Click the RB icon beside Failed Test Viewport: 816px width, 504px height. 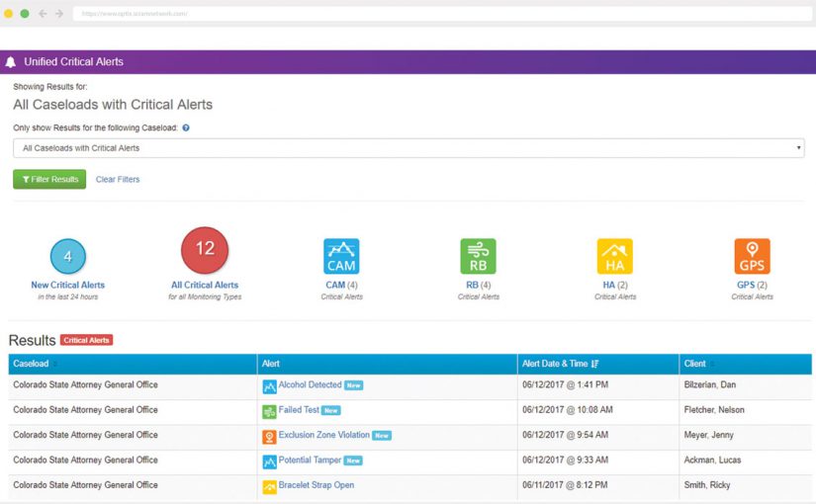coord(270,412)
